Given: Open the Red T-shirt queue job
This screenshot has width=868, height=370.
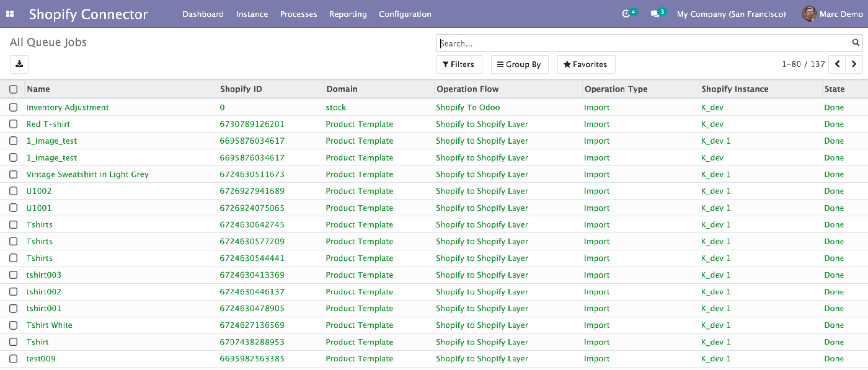Looking at the screenshot, I should (48, 124).
